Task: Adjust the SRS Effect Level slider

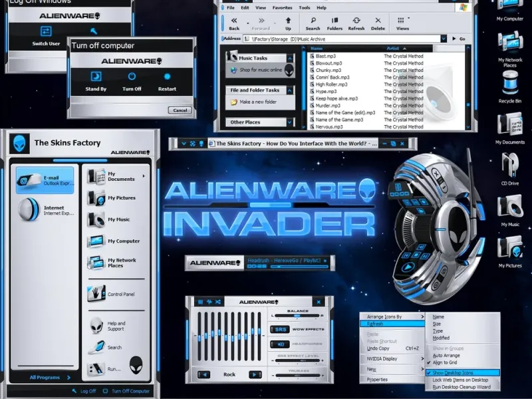Action: (298, 360)
